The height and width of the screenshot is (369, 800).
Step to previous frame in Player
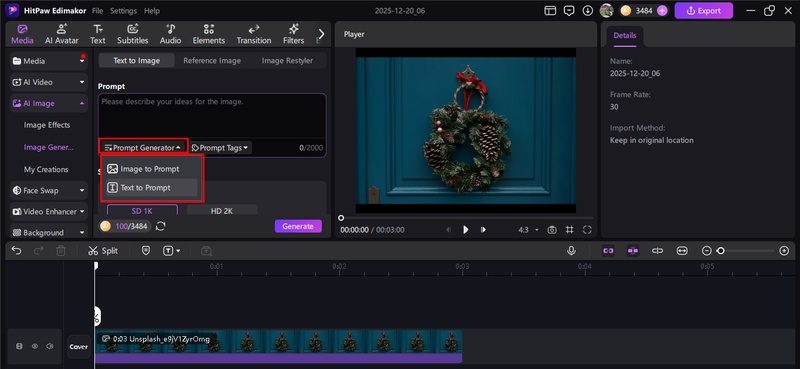[x=448, y=230]
